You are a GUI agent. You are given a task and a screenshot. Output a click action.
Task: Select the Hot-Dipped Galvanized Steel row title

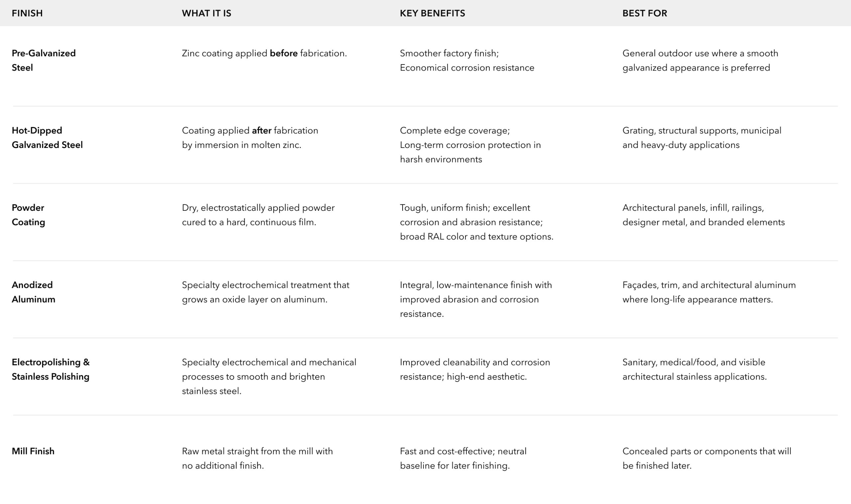click(47, 138)
